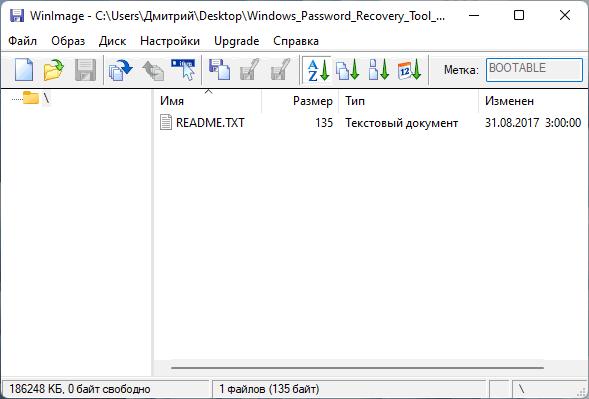The height and width of the screenshot is (399, 589).
Task: Sort files by date calendar icon
Action: pos(409,70)
